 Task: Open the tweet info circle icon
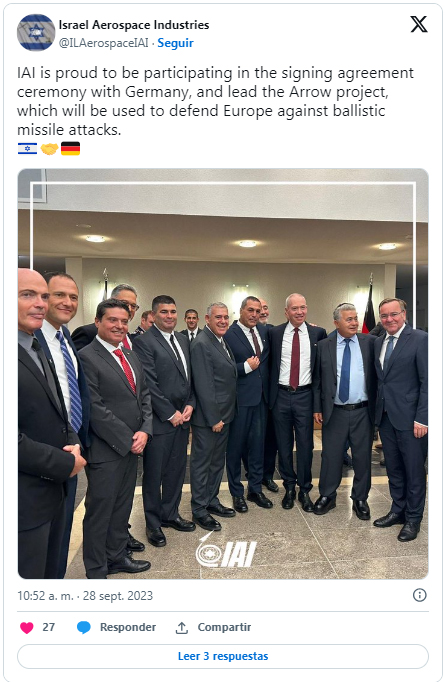[419, 595]
